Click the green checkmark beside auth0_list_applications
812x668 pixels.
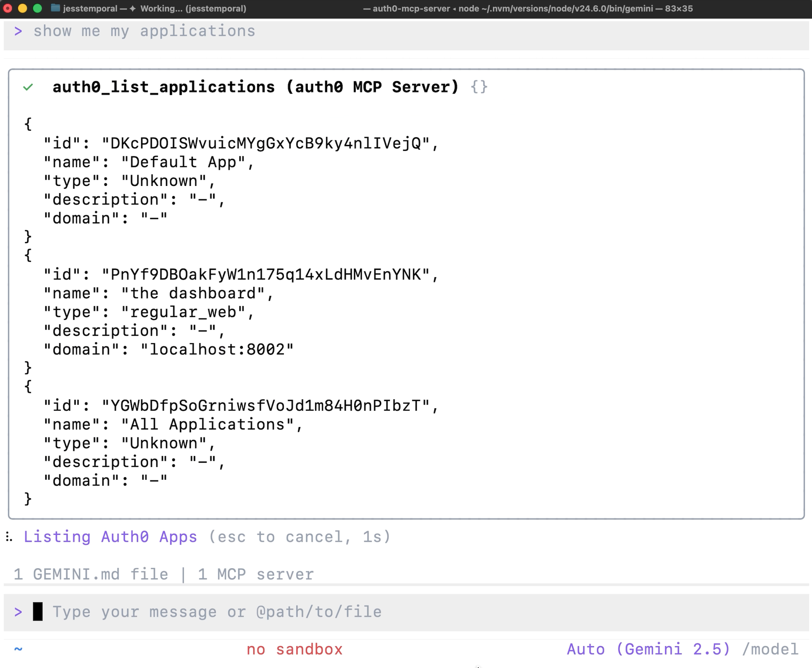tap(28, 87)
